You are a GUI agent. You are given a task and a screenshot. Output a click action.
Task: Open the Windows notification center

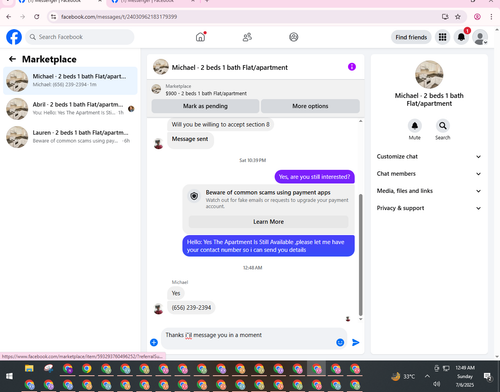488,377
